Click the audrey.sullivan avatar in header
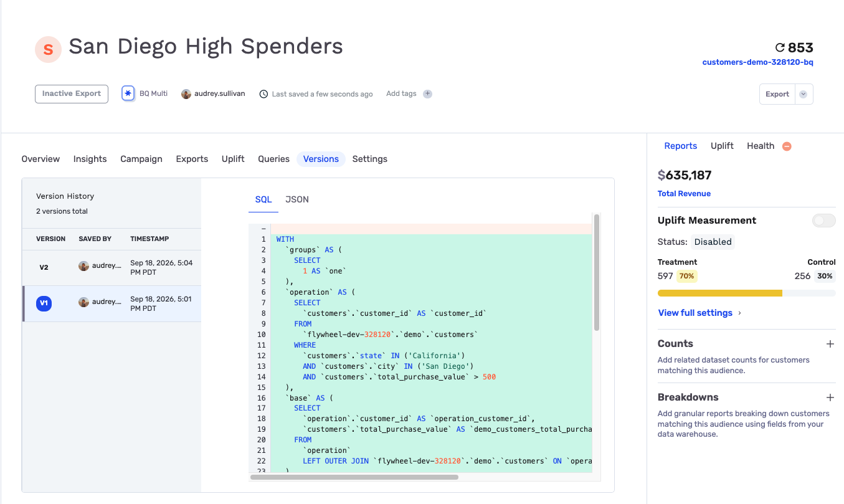 click(x=186, y=94)
